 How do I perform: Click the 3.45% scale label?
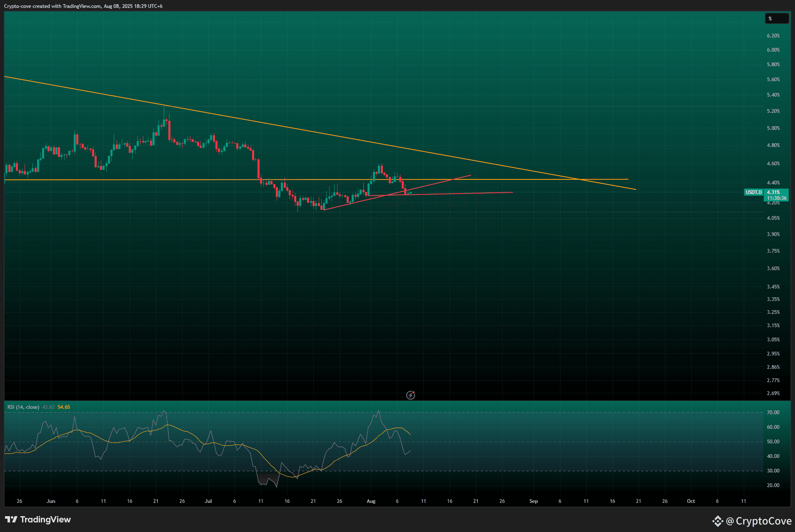(773, 287)
